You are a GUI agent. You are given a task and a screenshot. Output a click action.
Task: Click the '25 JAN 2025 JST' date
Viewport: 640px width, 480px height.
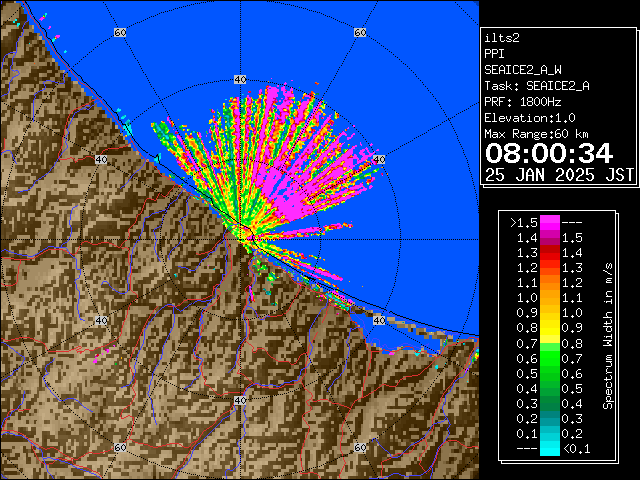559,175
